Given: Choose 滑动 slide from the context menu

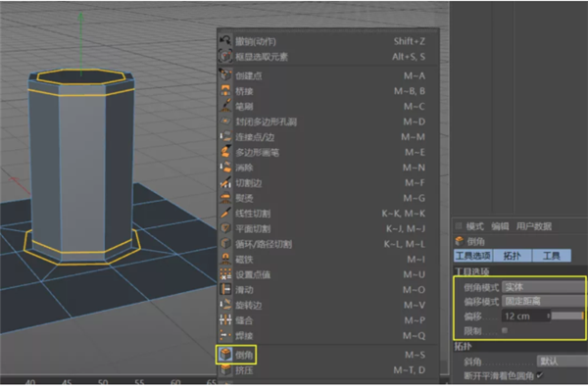Looking at the screenshot, I should tap(327, 290).
